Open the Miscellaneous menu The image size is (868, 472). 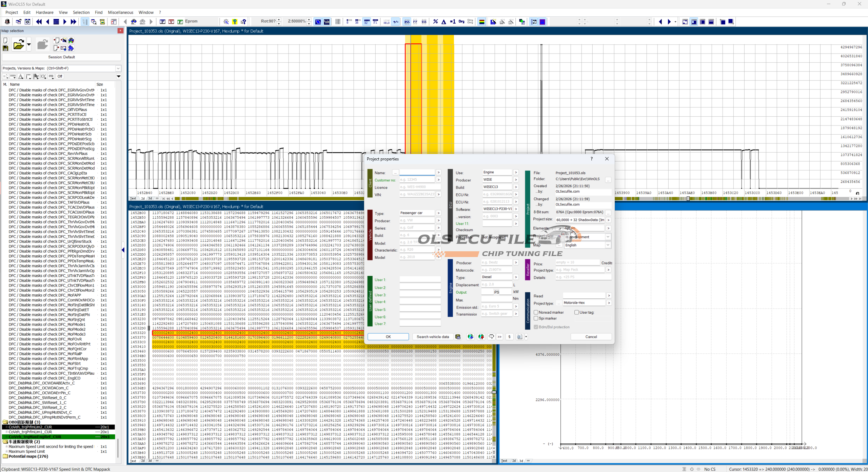pyautogui.click(x=120, y=12)
